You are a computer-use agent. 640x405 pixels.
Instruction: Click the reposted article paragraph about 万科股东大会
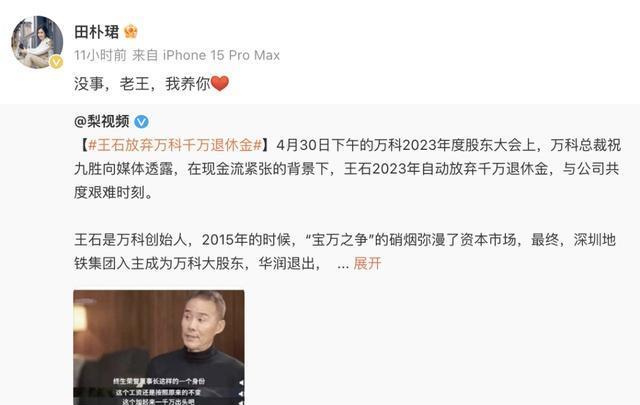pyautogui.click(x=347, y=169)
